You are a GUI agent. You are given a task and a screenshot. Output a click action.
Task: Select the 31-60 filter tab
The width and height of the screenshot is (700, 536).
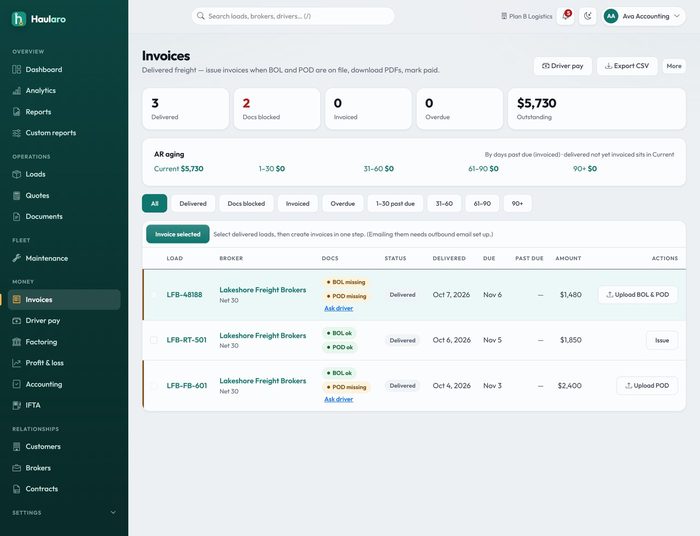point(444,204)
